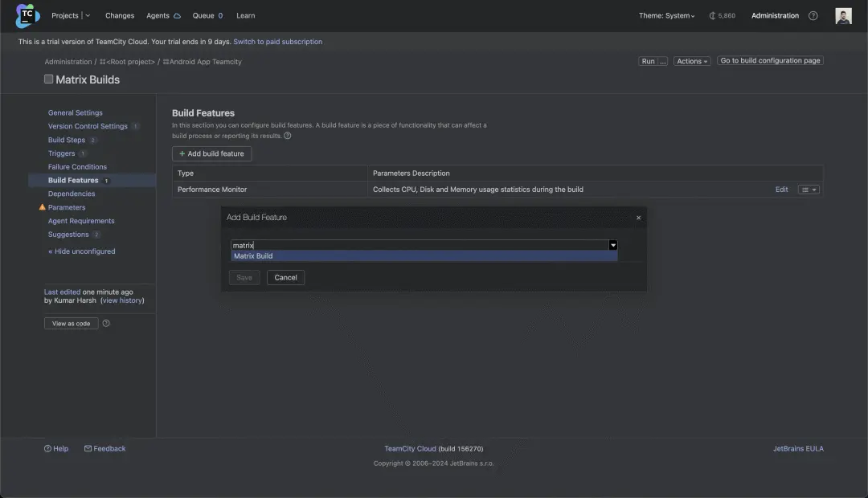Open the Theme: System selector
The height and width of the screenshot is (498, 868).
tap(667, 16)
